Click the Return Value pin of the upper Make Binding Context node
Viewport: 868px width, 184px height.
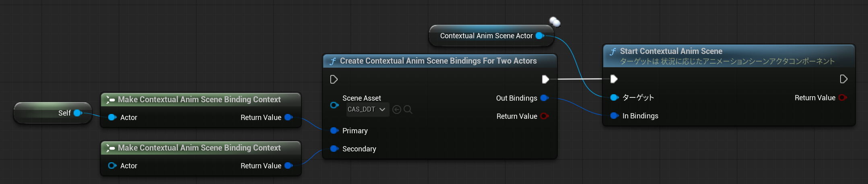(288, 117)
